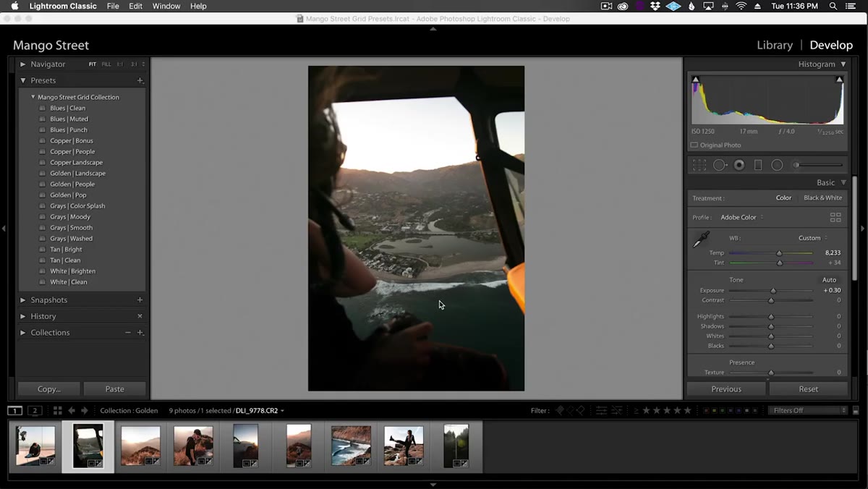Open the WB Custom dropdown

[812, 238]
